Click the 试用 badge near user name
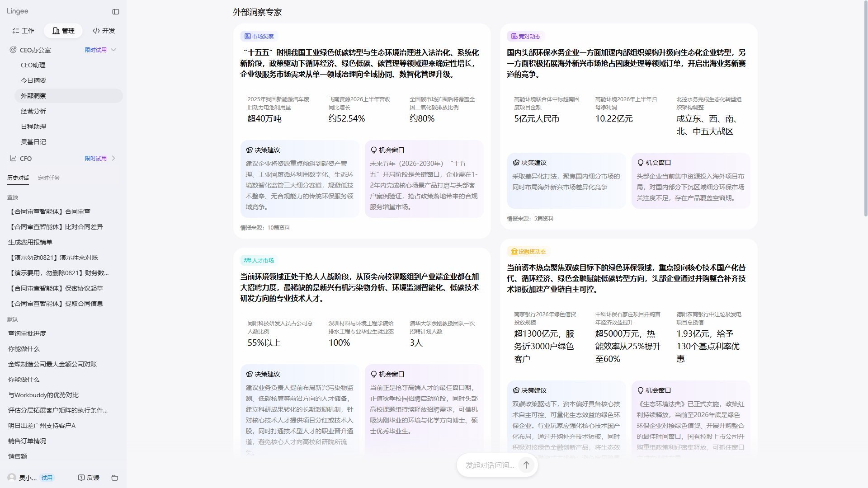The image size is (868, 488). 47,478
